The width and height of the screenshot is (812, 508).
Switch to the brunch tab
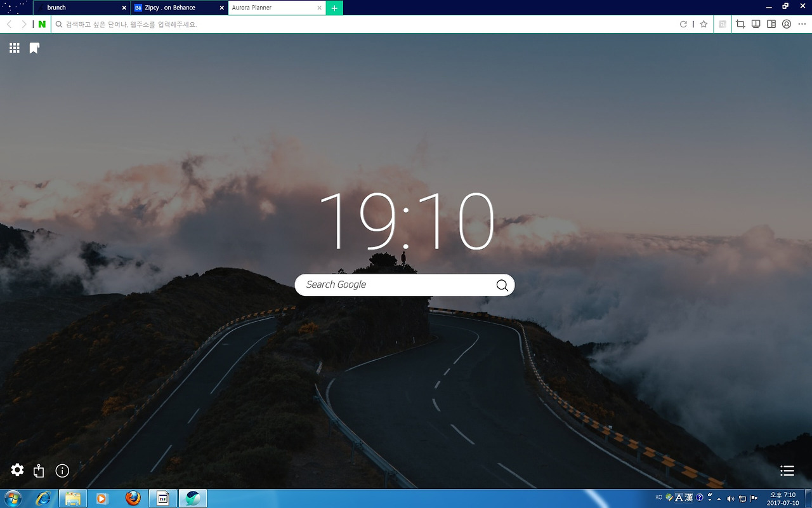(82, 8)
